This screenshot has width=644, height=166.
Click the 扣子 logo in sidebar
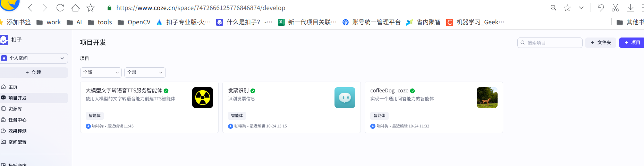tap(4, 40)
